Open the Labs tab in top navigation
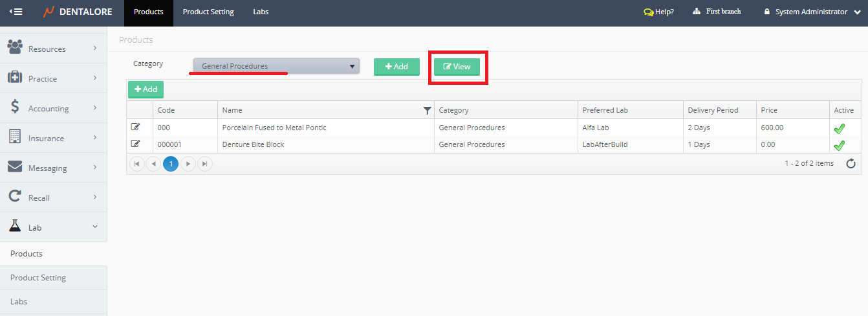Image resolution: width=868 pixels, height=316 pixels. [261, 12]
